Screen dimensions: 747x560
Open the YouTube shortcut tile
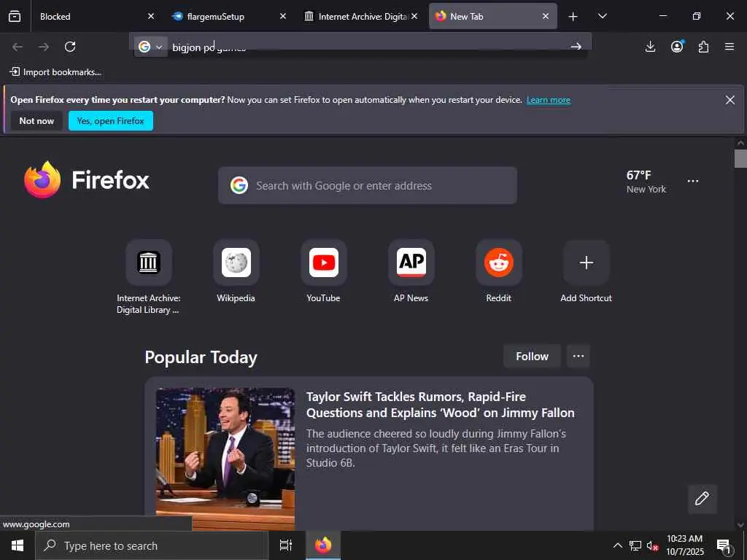tap(324, 262)
